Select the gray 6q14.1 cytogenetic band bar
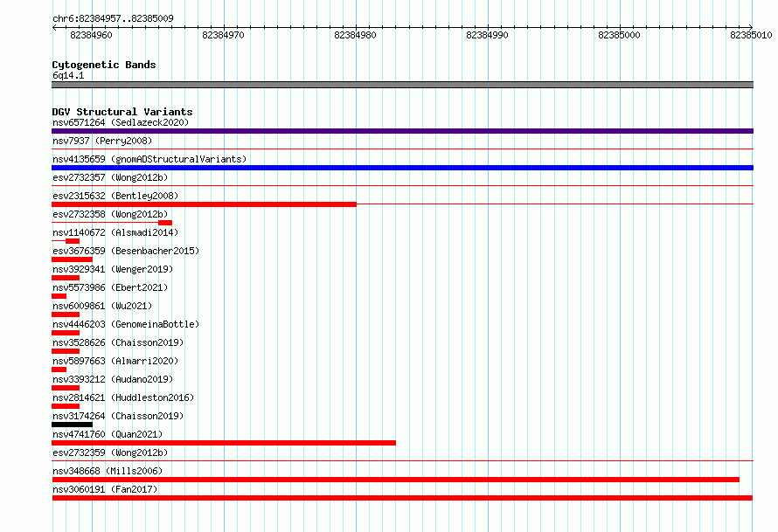The width and height of the screenshot is (778, 532). (402, 85)
